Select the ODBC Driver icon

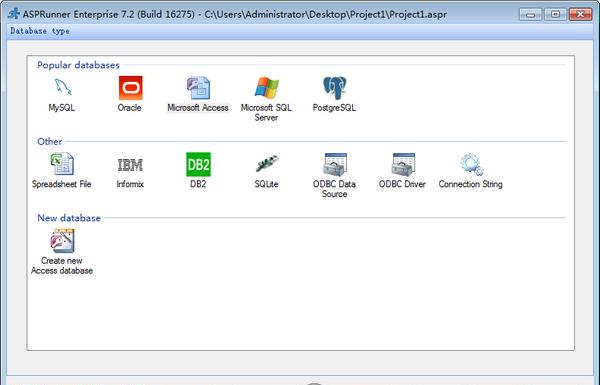(x=403, y=164)
